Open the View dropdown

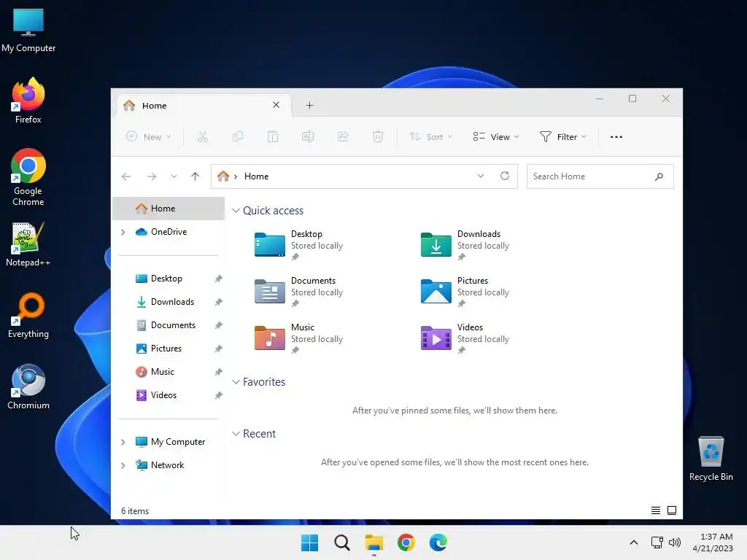click(x=496, y=136)
